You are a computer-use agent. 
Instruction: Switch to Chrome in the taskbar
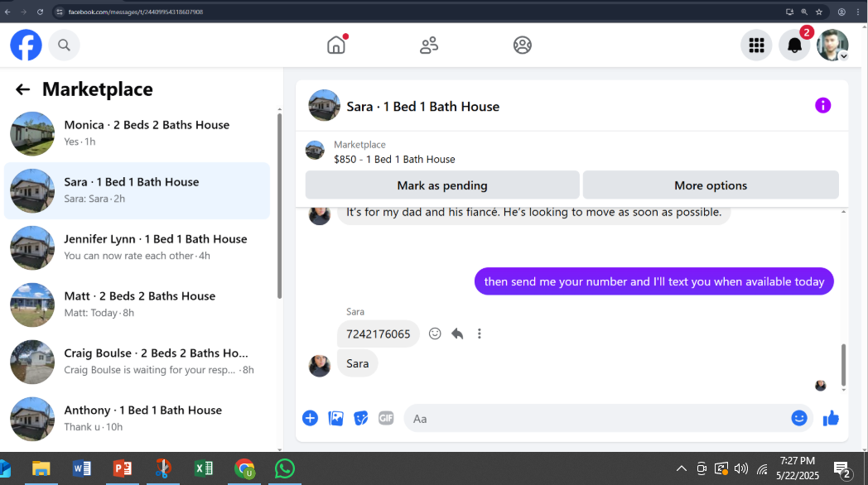tap(244, 469)
